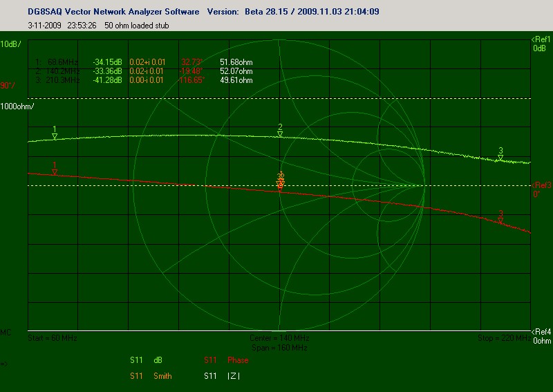The width and height of the screenshot is (553, 392).
Task: Click the -19.48° phase value
Action: pyautogui.click(x=191, y=71)
